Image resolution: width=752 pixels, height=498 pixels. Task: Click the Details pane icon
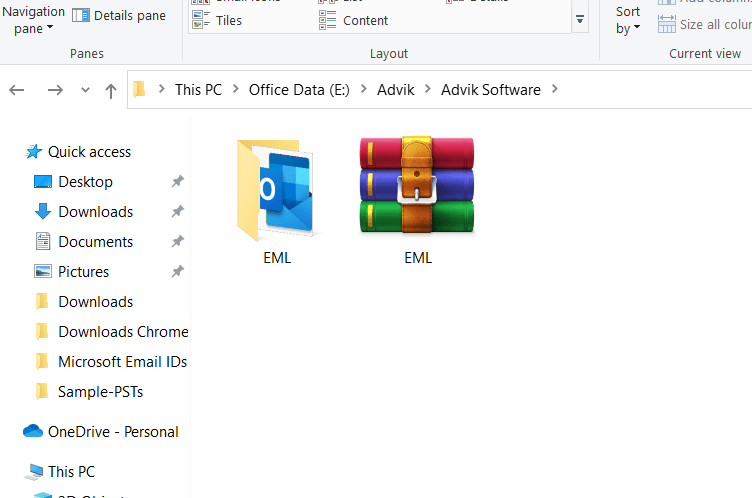pyautogui.click(x=81, y=15)
